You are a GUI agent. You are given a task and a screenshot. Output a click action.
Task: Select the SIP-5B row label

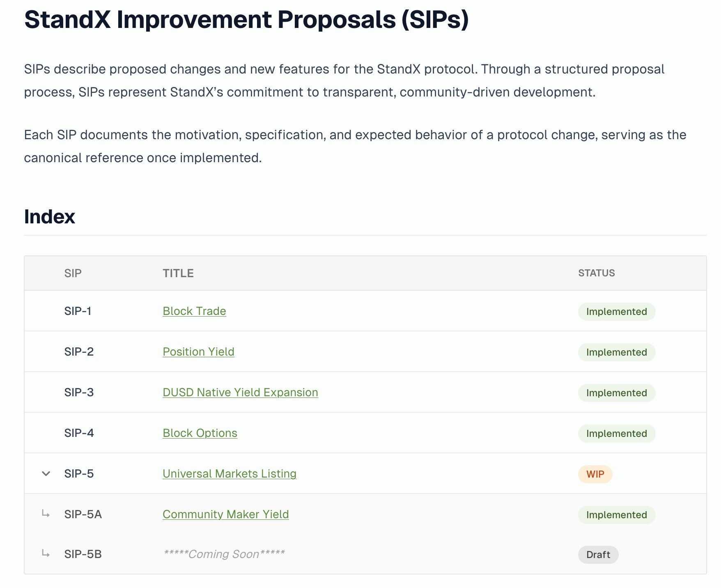click(83, 554)
